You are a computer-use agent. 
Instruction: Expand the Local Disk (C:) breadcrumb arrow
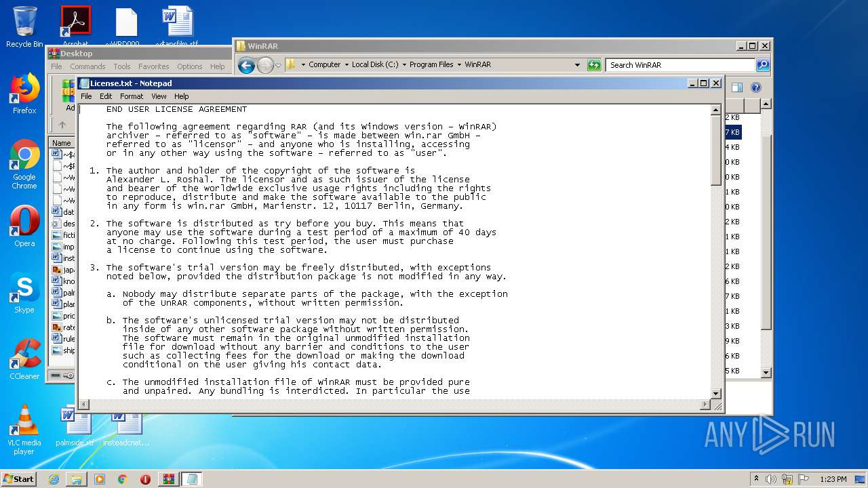[404, 65]
